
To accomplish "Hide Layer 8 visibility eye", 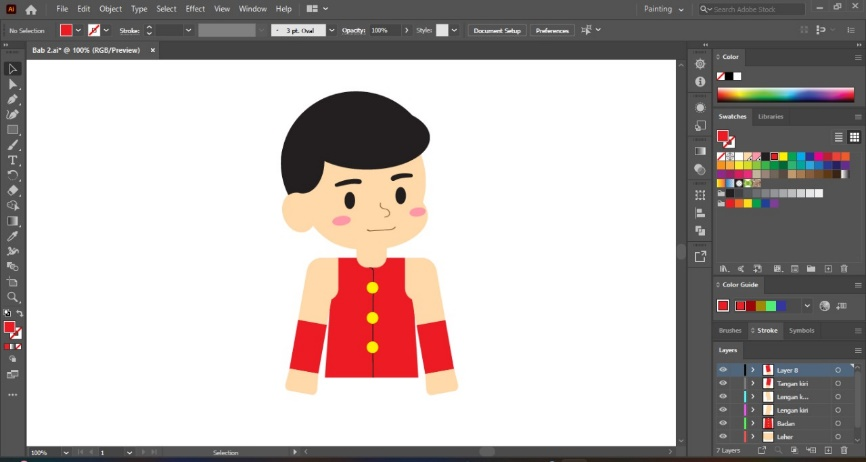I will 723,370.
